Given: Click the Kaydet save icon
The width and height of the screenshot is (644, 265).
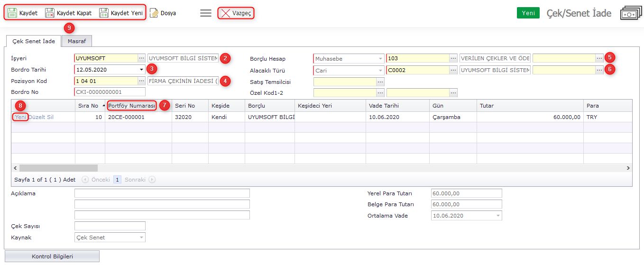Looking at the screenshot, I should click(13, 13).
